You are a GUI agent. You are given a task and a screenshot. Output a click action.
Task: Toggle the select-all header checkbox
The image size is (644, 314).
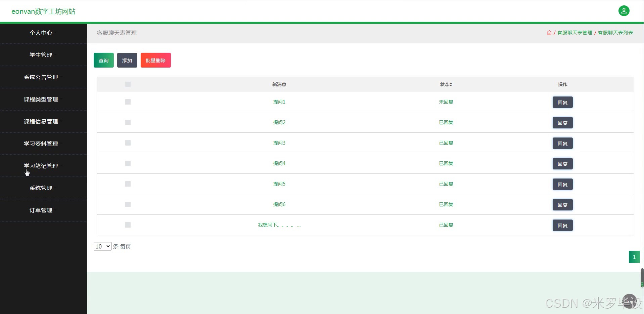tap(128, 84)
